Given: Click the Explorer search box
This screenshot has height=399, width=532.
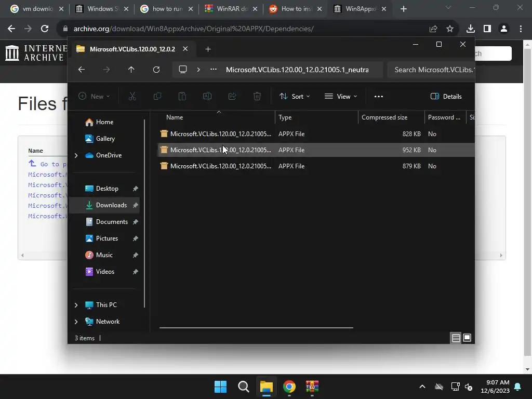Looking at the screenshot, I should point(431,70).
